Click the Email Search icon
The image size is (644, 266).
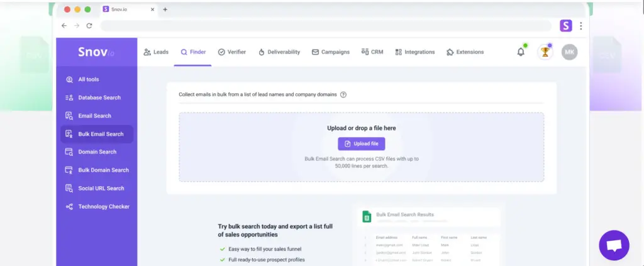point(69,116)
